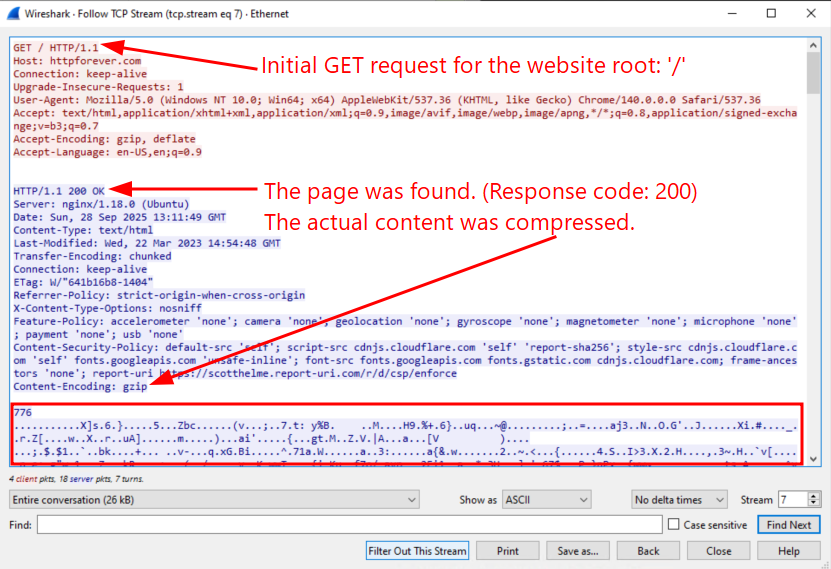Increment the Stream number with up arrow

[x=813, y=495]
